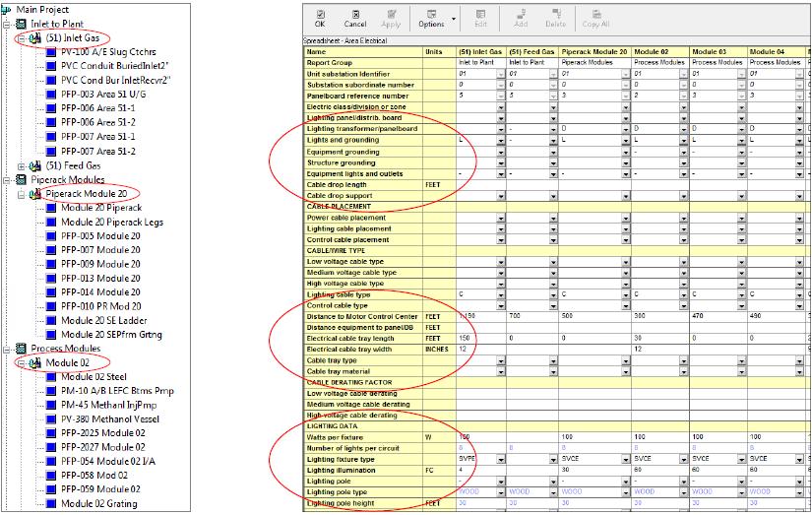The image size is (812, 515).
Task: Collapse the Module 02 area
Action: tap(22, 363)
